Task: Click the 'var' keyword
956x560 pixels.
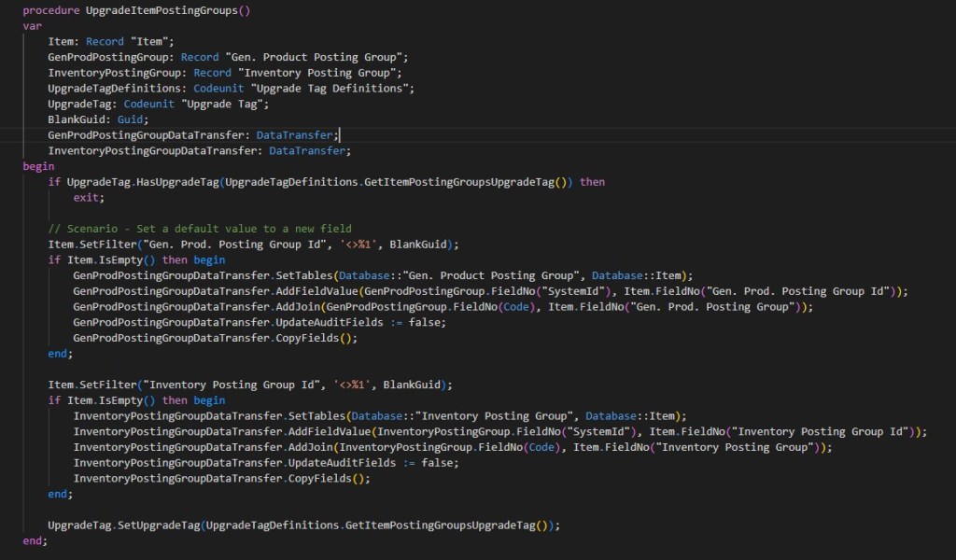Action: (x=33, y=26)
